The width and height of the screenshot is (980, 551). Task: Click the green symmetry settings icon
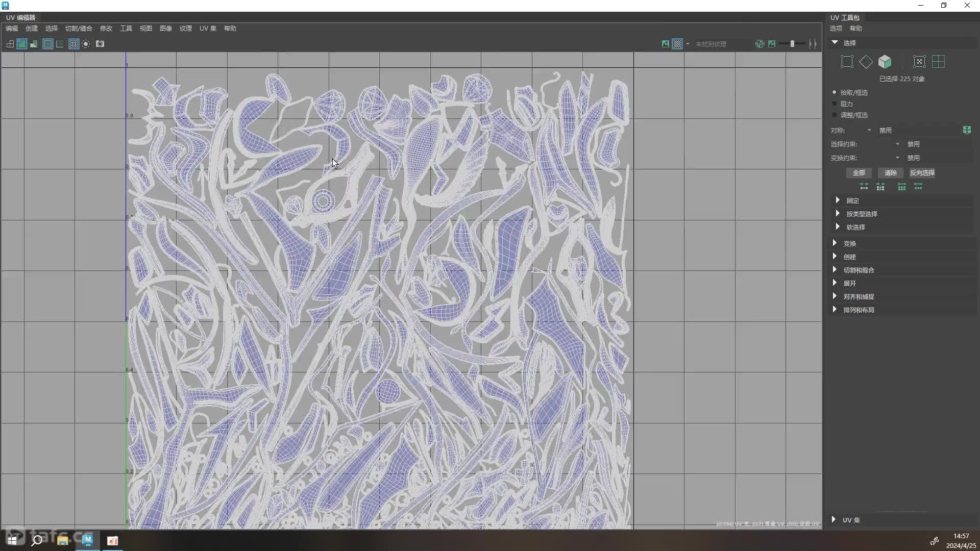967,130
